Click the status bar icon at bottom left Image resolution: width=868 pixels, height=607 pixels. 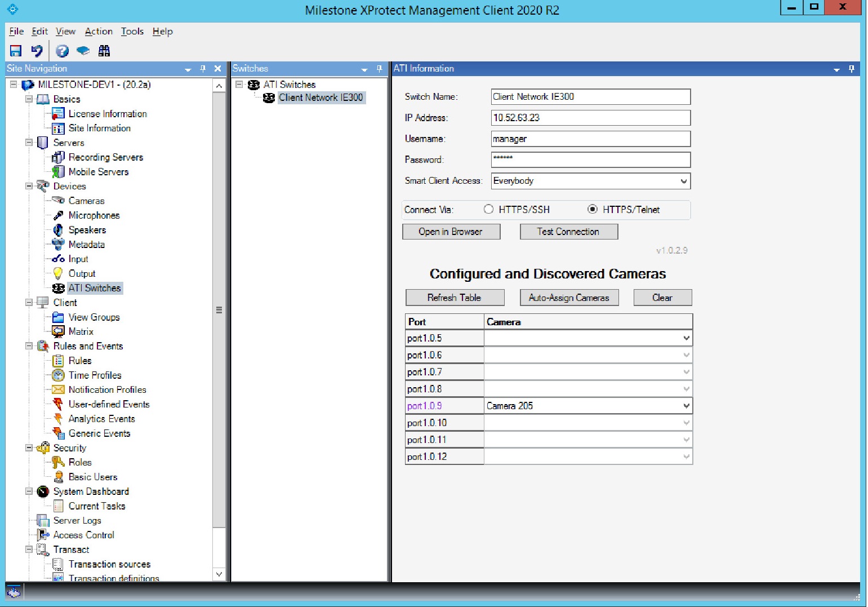pyautogui.click(x=14, y=592)
